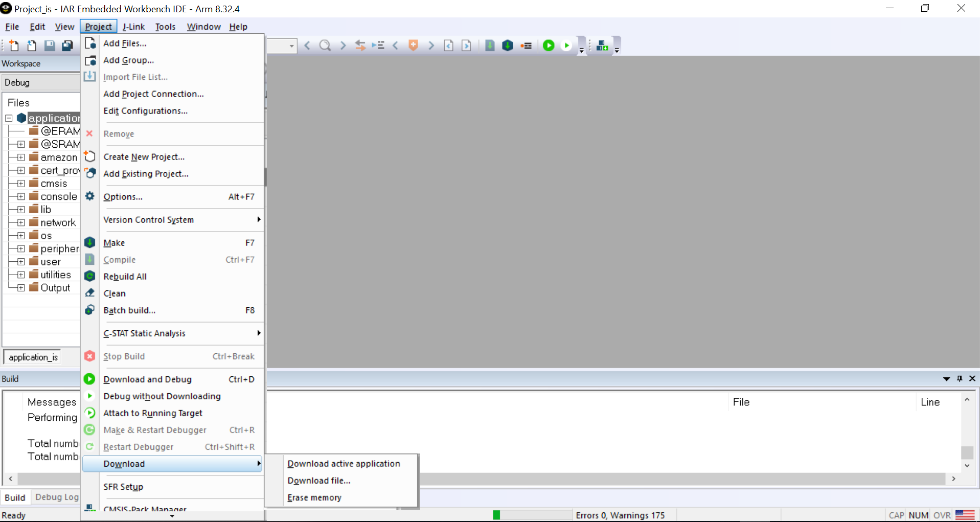Open the Tools menu
This screenshot has width=980, height=522.
point(165,27)
